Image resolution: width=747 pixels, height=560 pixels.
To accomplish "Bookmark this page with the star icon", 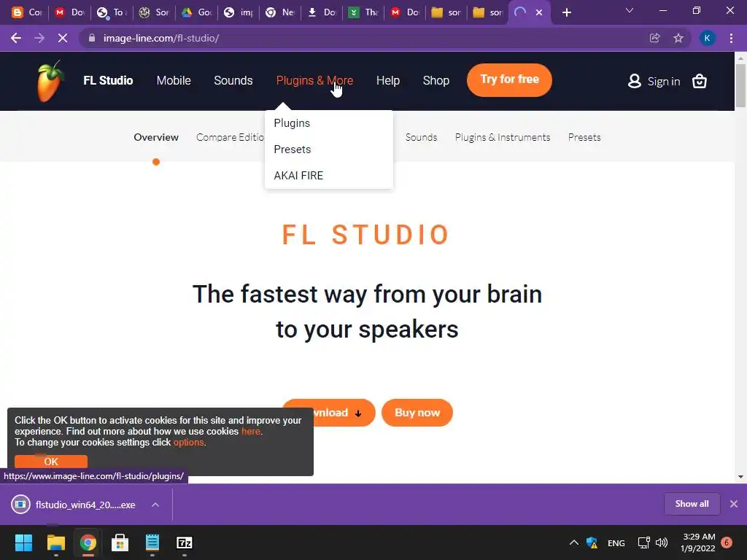I will [x=678, y=38].
